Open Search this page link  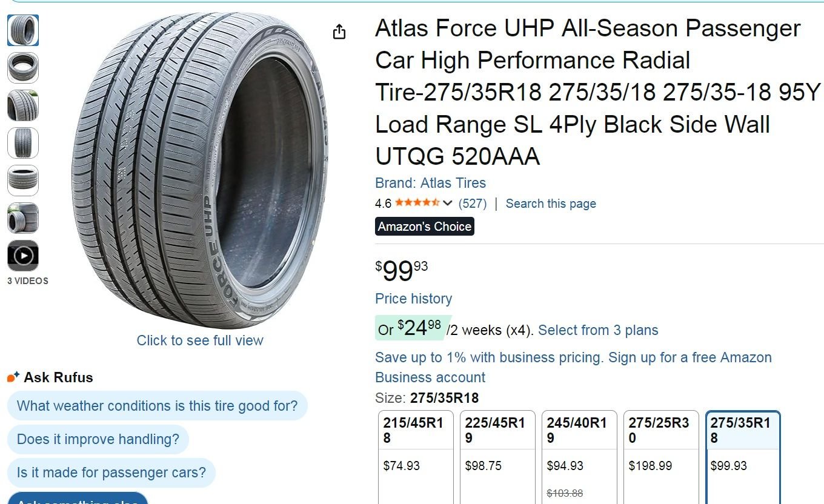[x=551, y=204]
